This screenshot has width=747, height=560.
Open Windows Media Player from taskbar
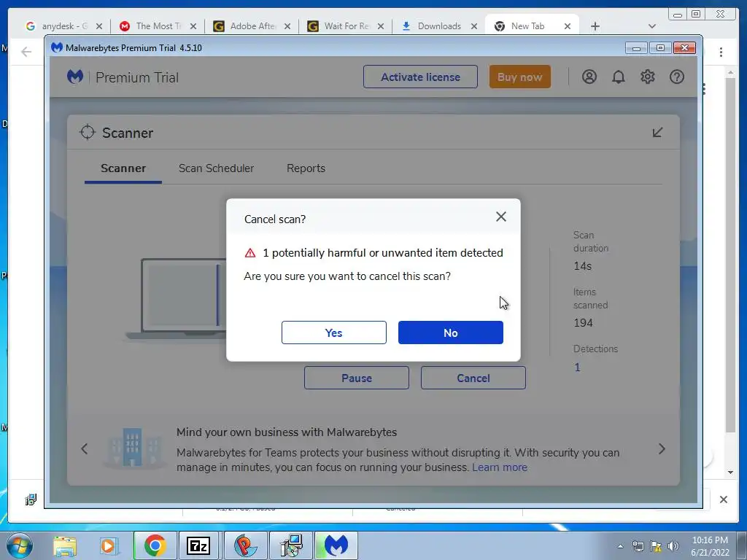tap(108, 545)
